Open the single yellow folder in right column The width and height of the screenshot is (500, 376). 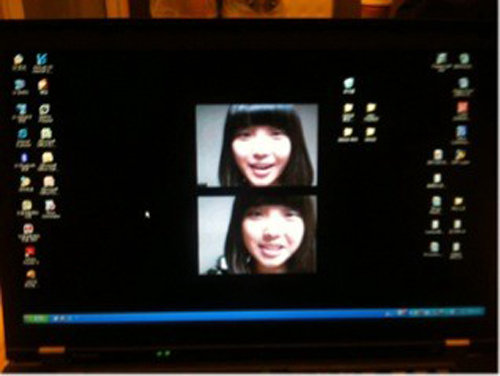coord(458,202)
